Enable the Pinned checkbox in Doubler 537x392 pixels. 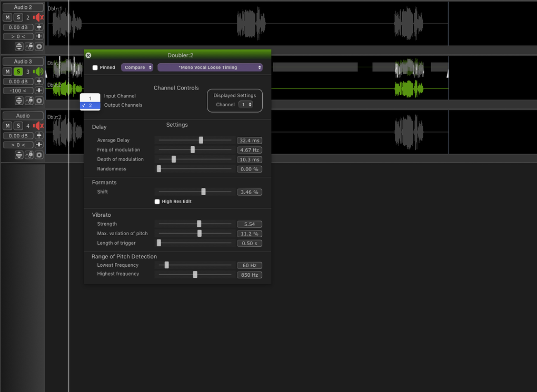(95, 67)
